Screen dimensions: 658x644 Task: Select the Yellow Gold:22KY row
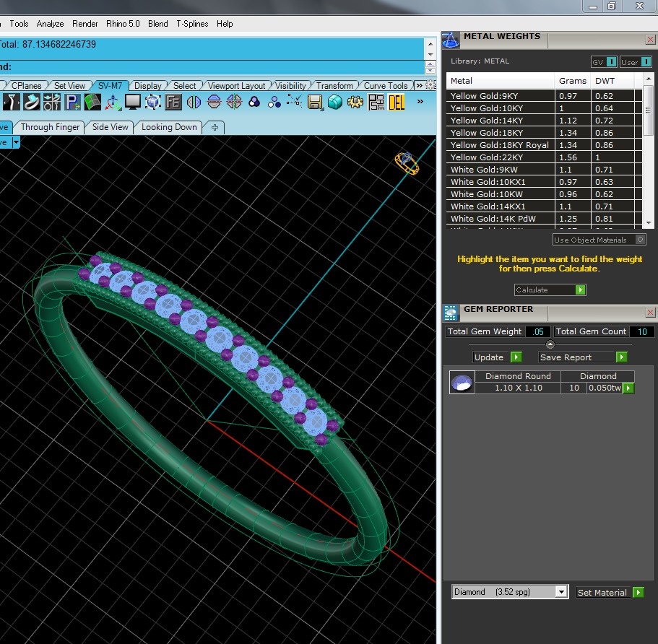pyautogui.click(x=543, y=157)
